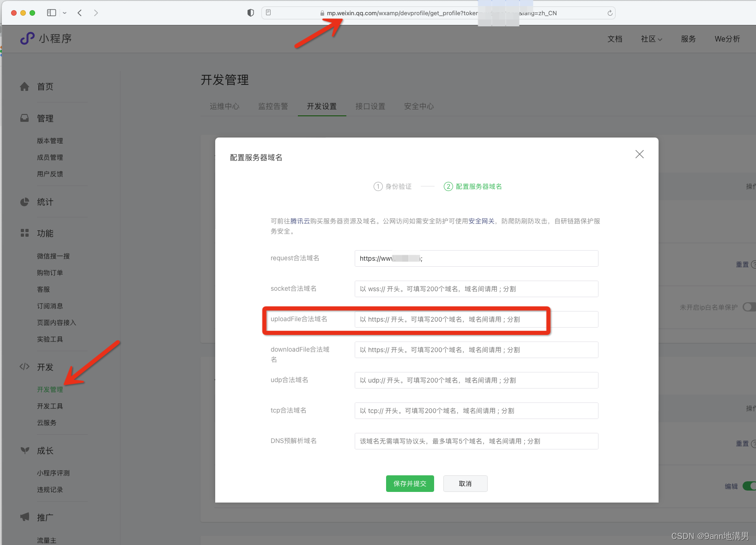Expand the Safari sidebar options chevron
Viewport: 756px width, 545px height.
65,13
